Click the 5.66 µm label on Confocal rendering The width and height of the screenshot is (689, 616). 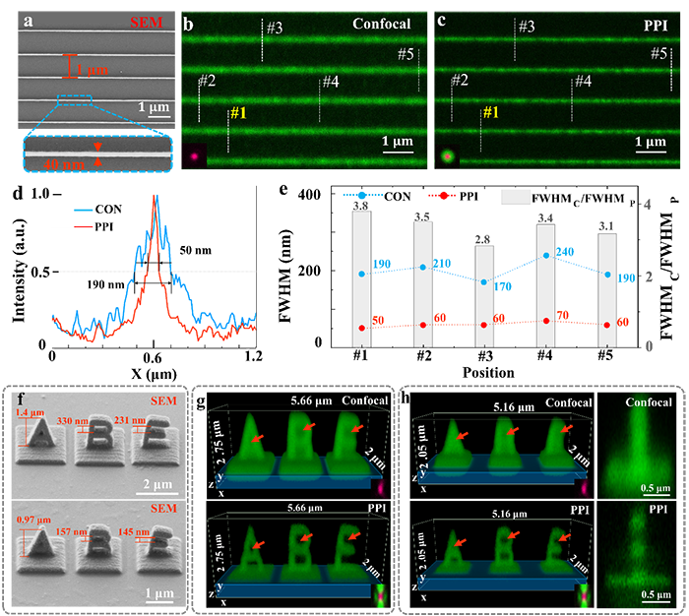[x=292, y=401]
